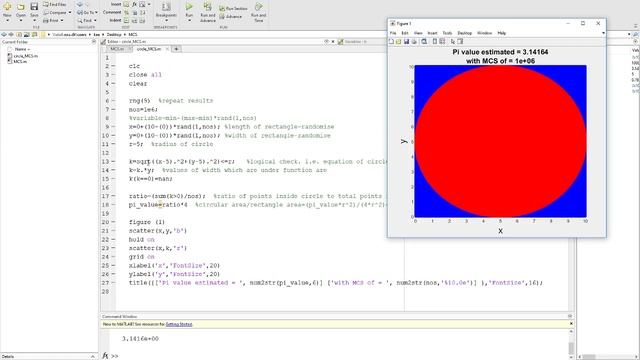Viewport: 640px width, 360px height.
Task: Toggle breakpoint dash on line 17
Action: tap(113, 196)
